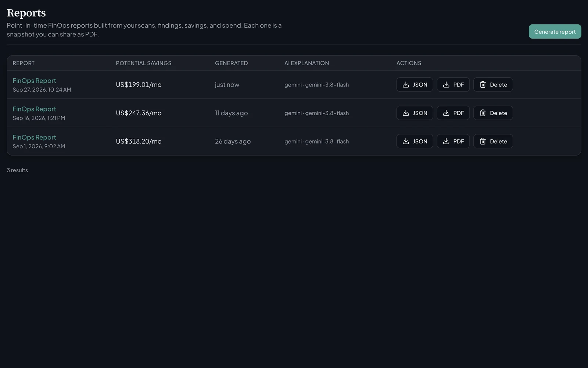Viewport: 588px width, 368px height.
Task: Click the Generated column header
Action: click(231, 63)
